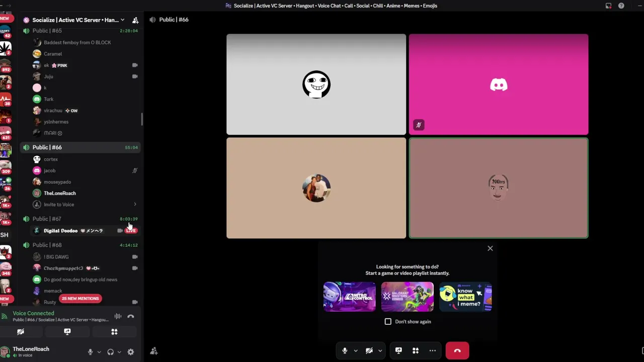Click Public | #66 channel header title
This screenshot has width=644, height=362.
[174, 20]
